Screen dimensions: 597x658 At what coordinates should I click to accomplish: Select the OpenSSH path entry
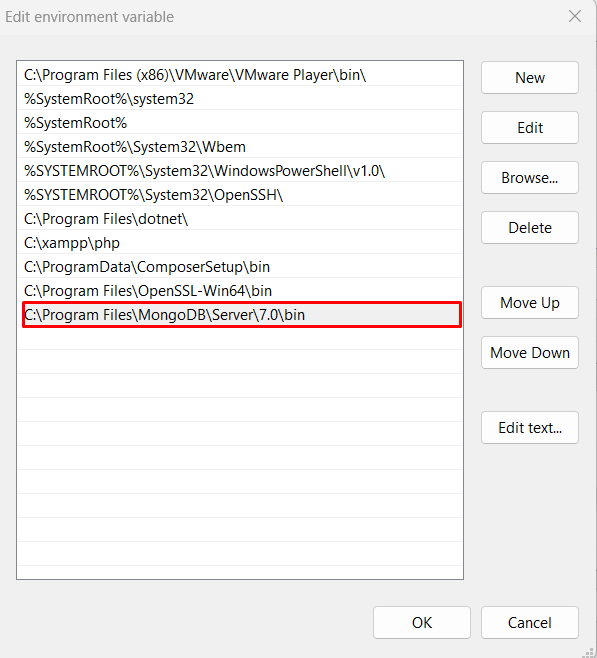click(x=240, y=194)
